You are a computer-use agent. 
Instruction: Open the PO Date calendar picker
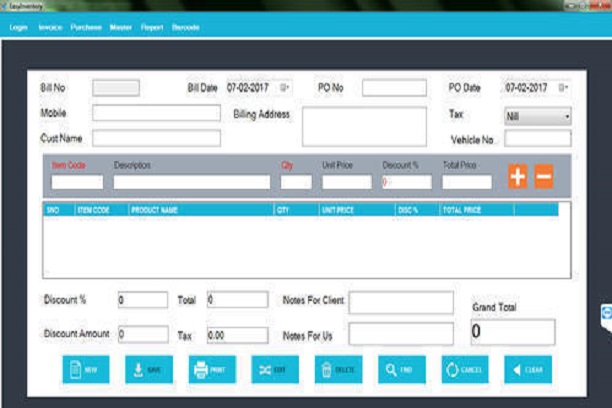click(x=563, y=87)
